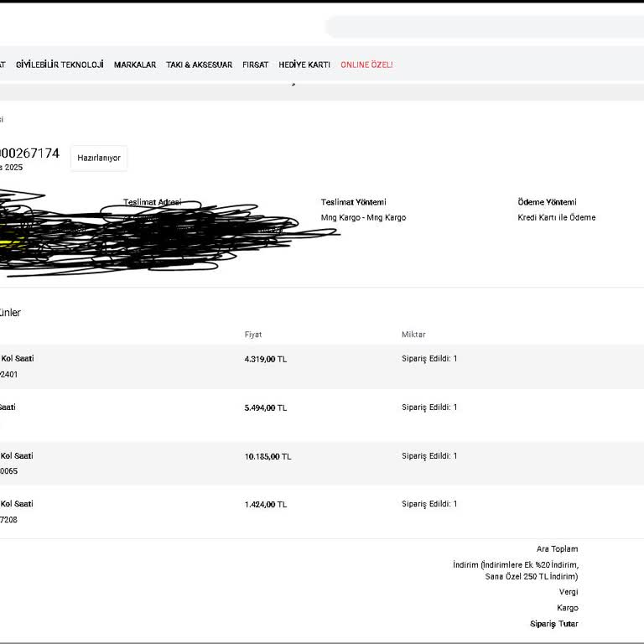Open the Kol Saati product priced 4.319,00 TL

point(17,359)
